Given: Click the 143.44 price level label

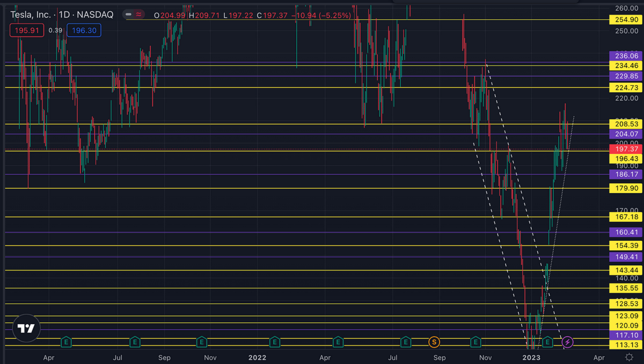Looking at the screenshot, I should [625, 270].
